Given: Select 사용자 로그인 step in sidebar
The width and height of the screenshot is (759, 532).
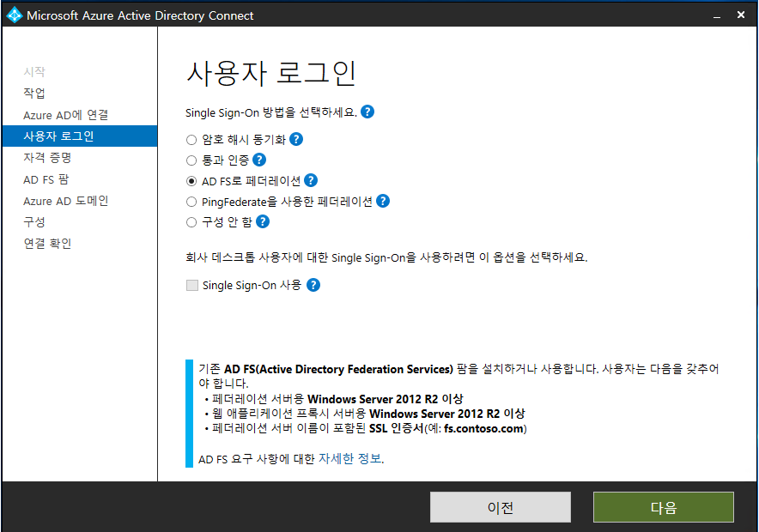Looking at the screenshot, I should click(80, 136).
